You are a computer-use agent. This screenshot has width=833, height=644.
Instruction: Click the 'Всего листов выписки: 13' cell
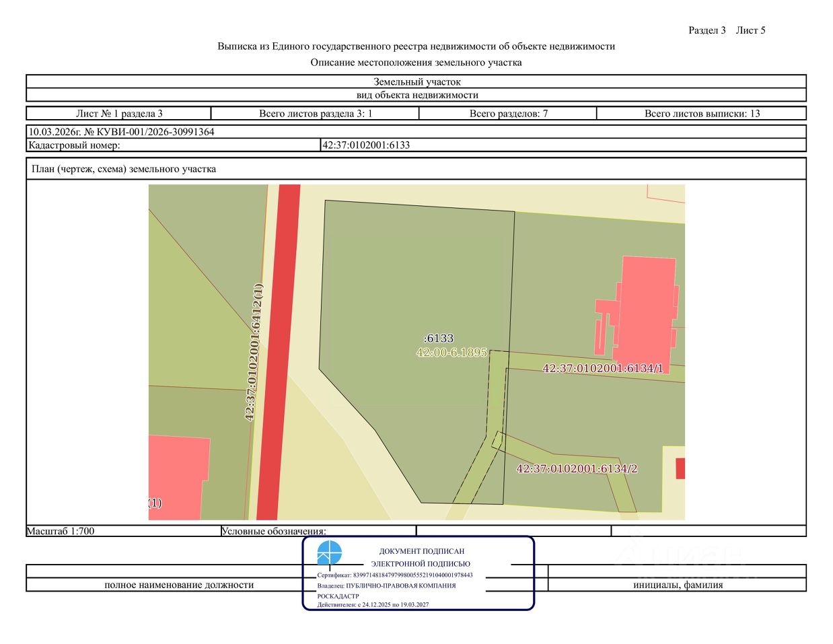[702, 113]
